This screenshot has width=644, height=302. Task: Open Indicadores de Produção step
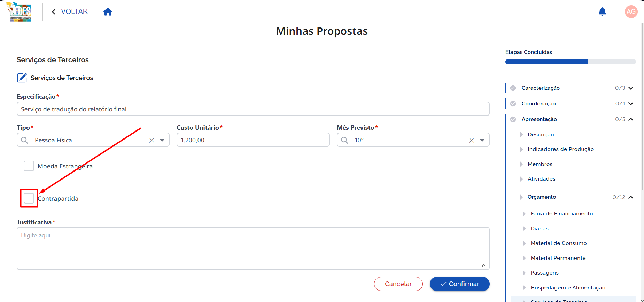tap(561, 149)
